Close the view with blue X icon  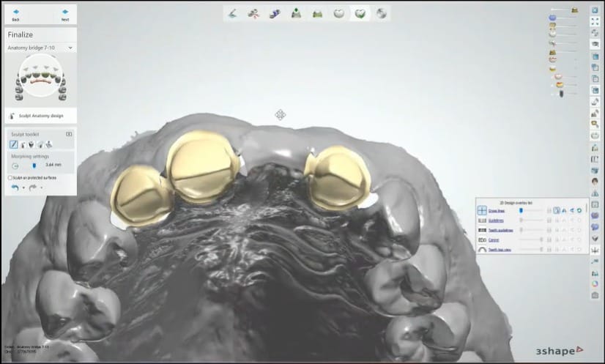point(595,10)
